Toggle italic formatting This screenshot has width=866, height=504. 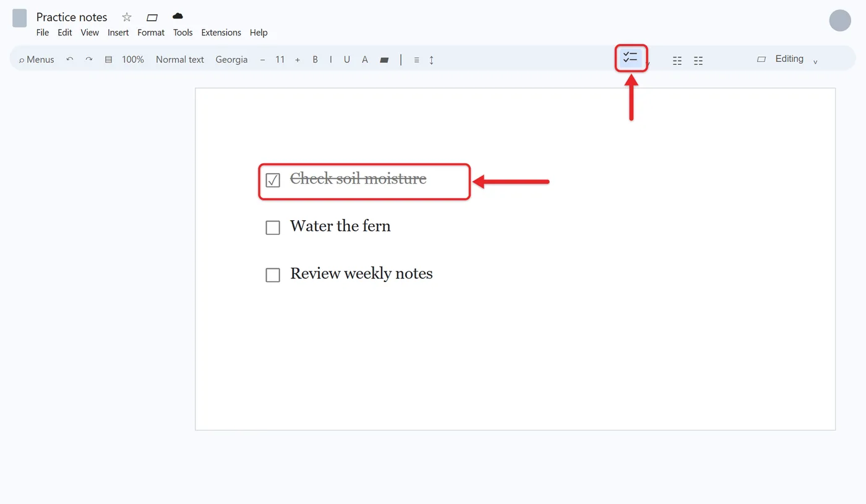331,59
